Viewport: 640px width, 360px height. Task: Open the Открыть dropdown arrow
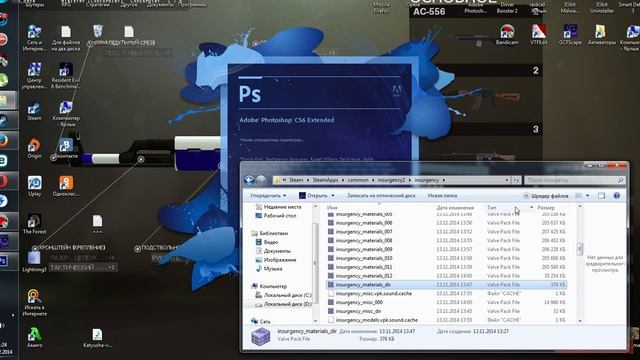point(333,196)
